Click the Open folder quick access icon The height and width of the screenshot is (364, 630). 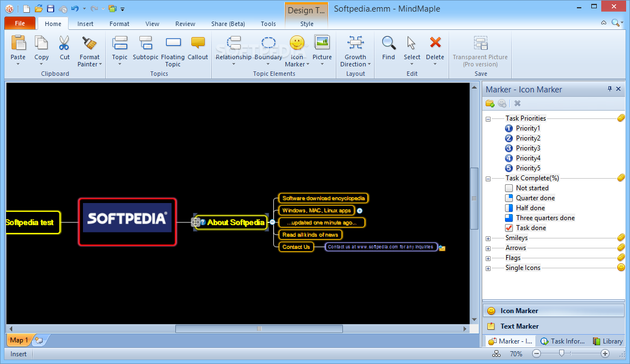point(39,8)
